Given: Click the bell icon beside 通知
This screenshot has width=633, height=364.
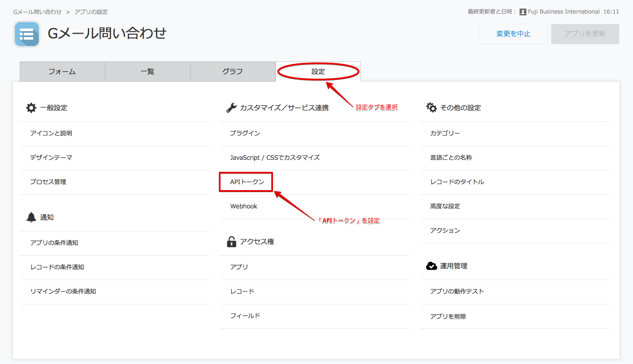Looking at the screenshot, I should click(x=31, y=217).
